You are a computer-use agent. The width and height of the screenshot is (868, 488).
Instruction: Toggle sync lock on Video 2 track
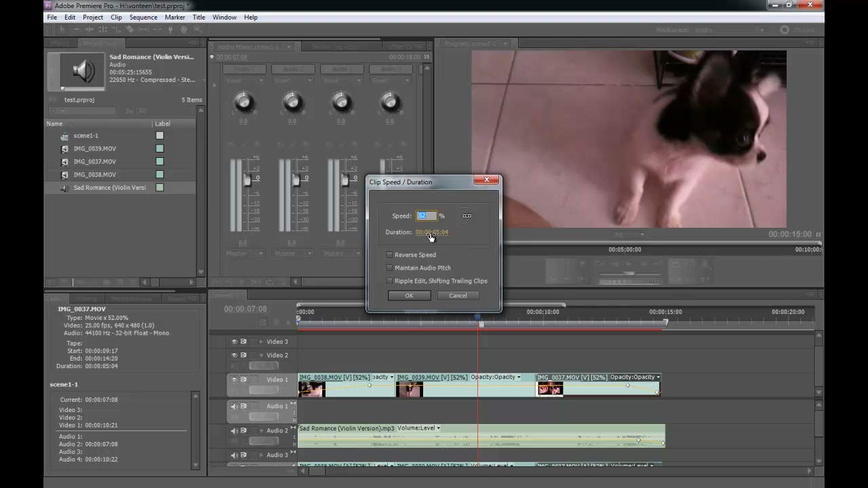tap(243, 355)
